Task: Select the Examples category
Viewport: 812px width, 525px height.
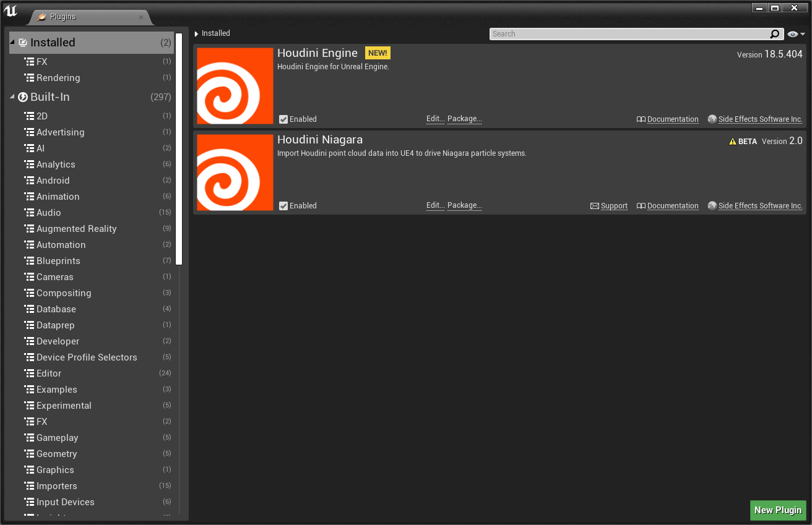Action: pos(92,390)
